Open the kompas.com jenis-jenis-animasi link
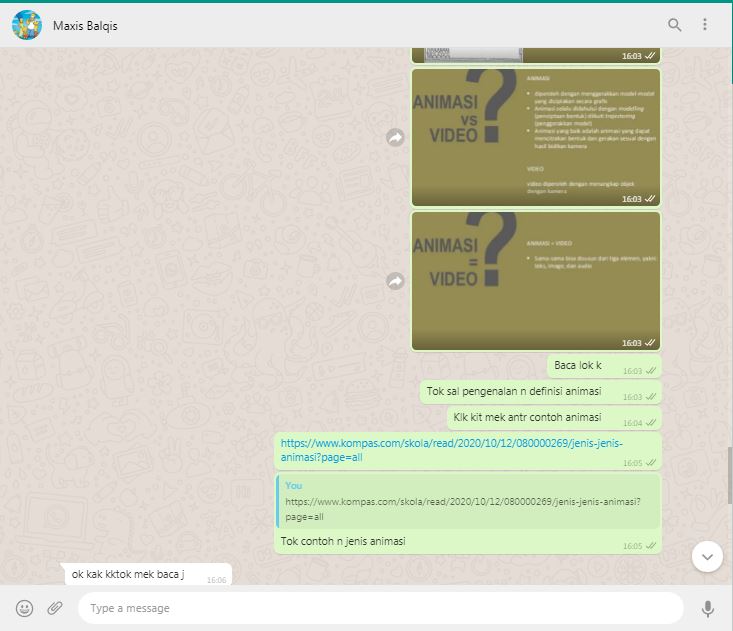This screenshot has width=733, height=631. (451, 449)
